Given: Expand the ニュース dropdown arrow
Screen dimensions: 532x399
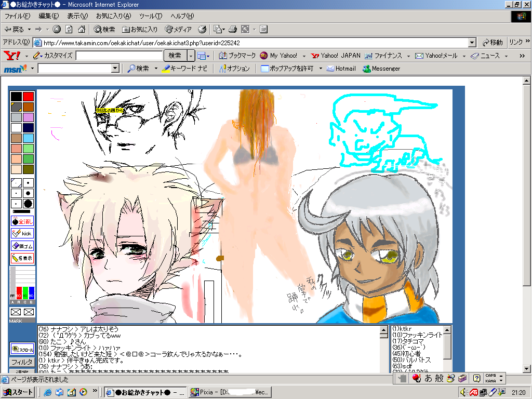Looking at the screenshot, I should pyautogui.click(x=506, y=56).
